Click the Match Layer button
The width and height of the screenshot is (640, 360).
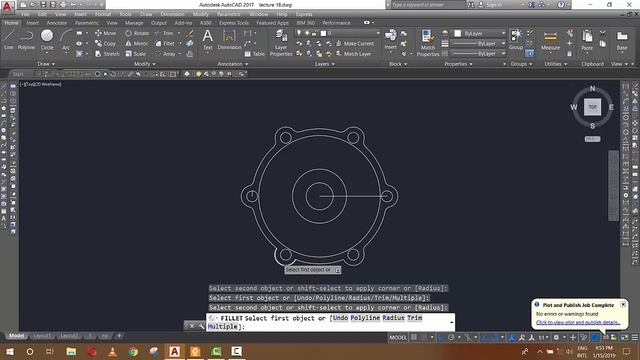(353, 53)
